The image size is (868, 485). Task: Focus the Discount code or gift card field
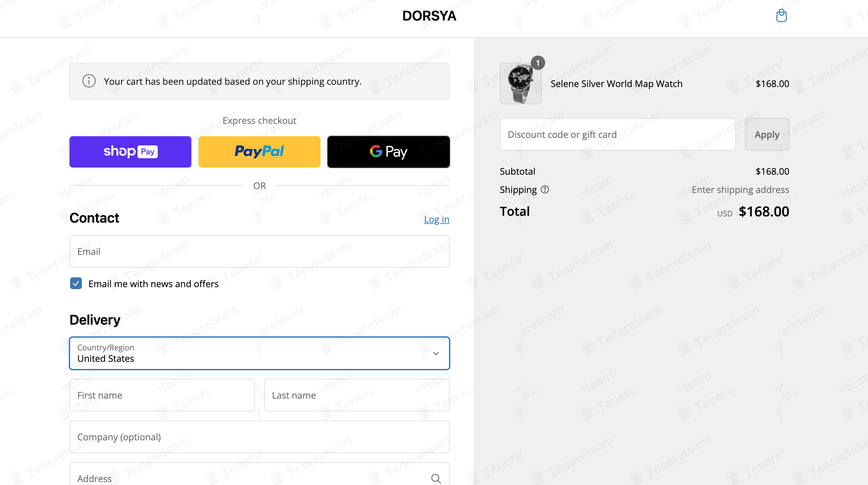coord(617,134)
